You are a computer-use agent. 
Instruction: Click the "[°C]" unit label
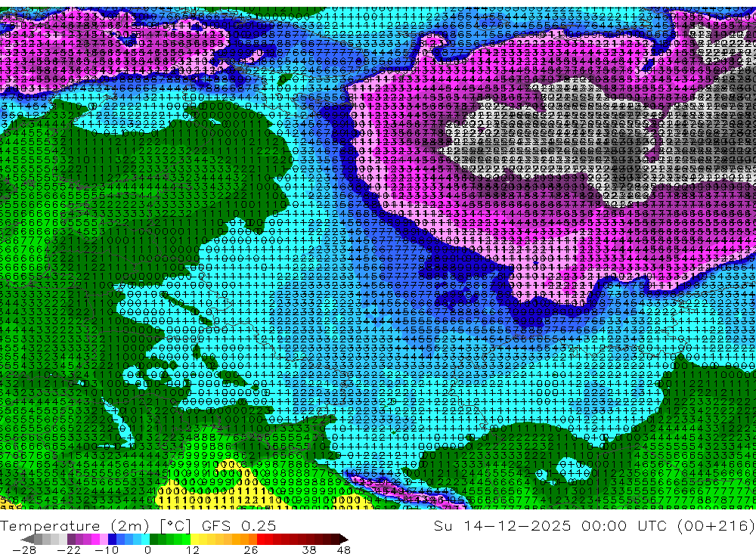click(x=175, y=525)
